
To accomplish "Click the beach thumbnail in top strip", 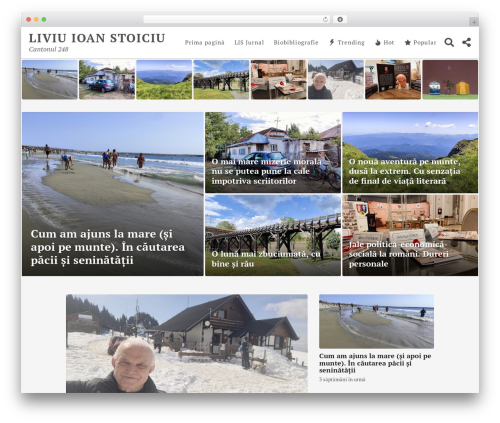I will coord(50,80).
